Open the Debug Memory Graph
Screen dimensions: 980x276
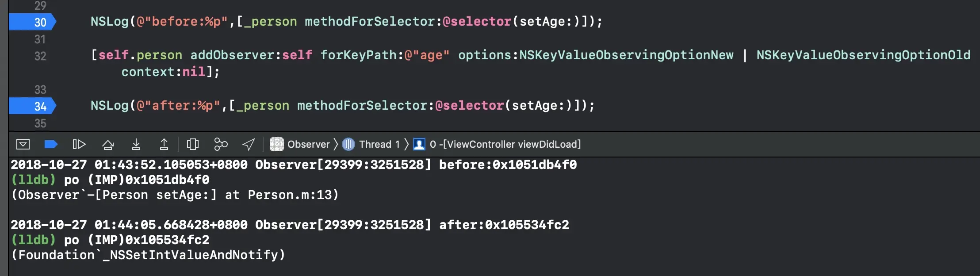221,144
